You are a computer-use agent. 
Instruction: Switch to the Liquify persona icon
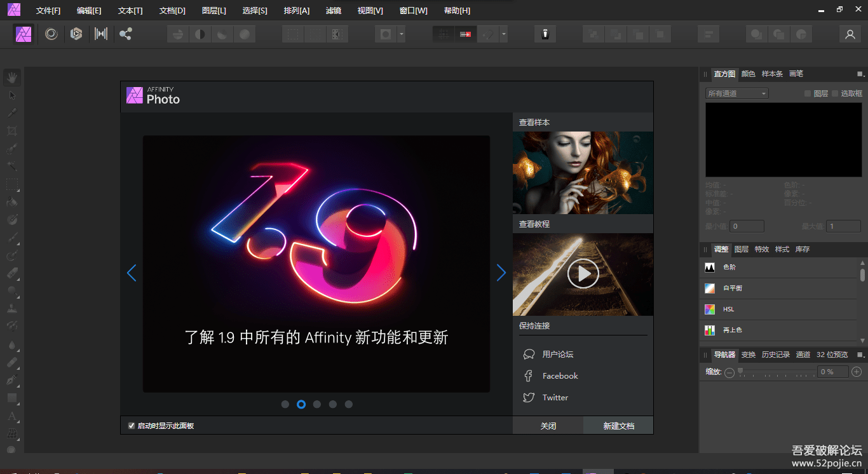tap(51, 34)
